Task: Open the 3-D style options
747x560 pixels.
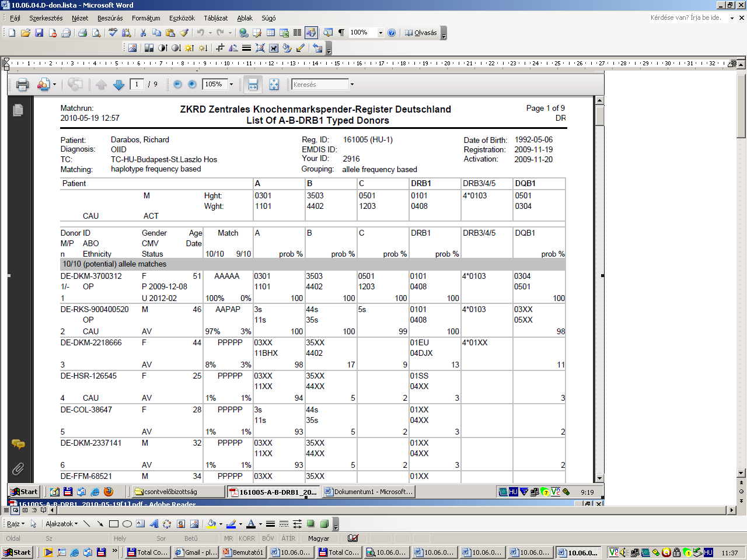Action: click(x=324, y=524)
